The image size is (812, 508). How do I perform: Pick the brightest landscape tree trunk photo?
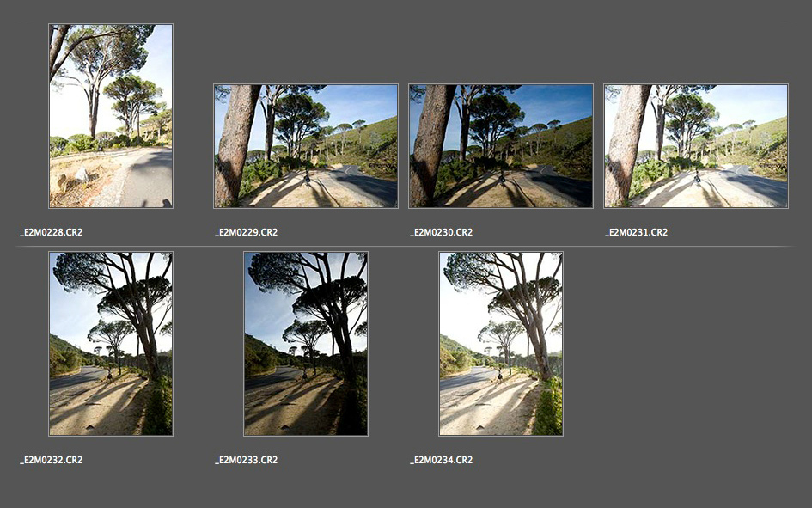(696, 146)
